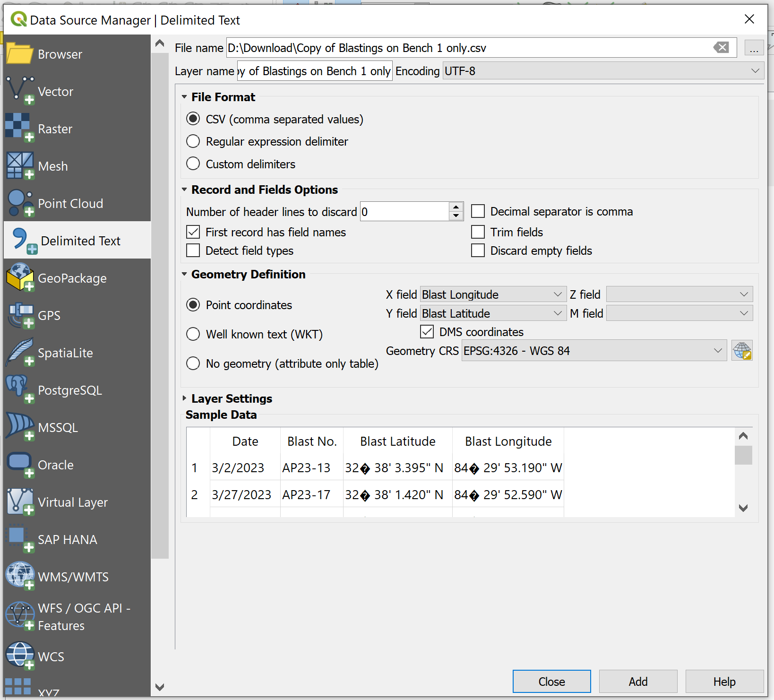Increment header lines to discard
The image size is (774, 700).
455,207
